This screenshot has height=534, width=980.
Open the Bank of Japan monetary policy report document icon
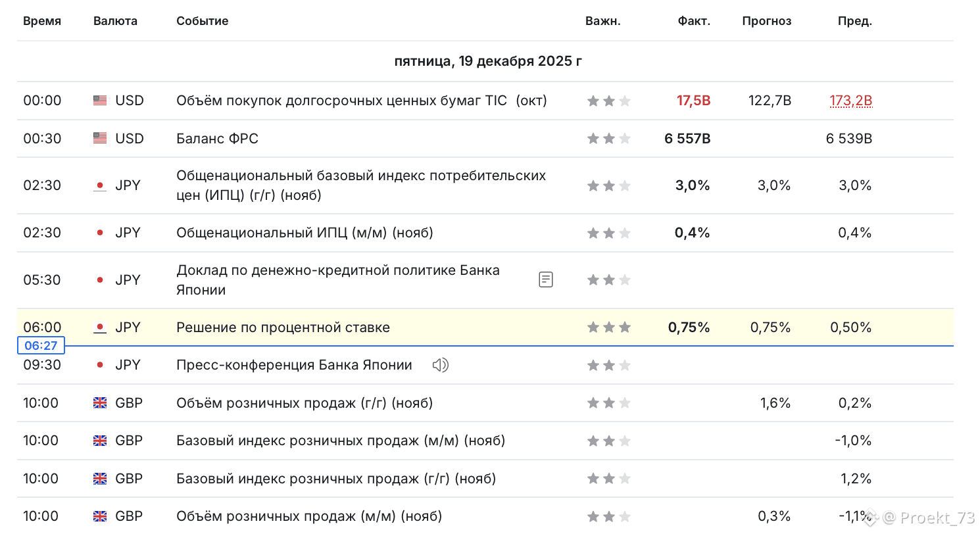click(545, 279)
